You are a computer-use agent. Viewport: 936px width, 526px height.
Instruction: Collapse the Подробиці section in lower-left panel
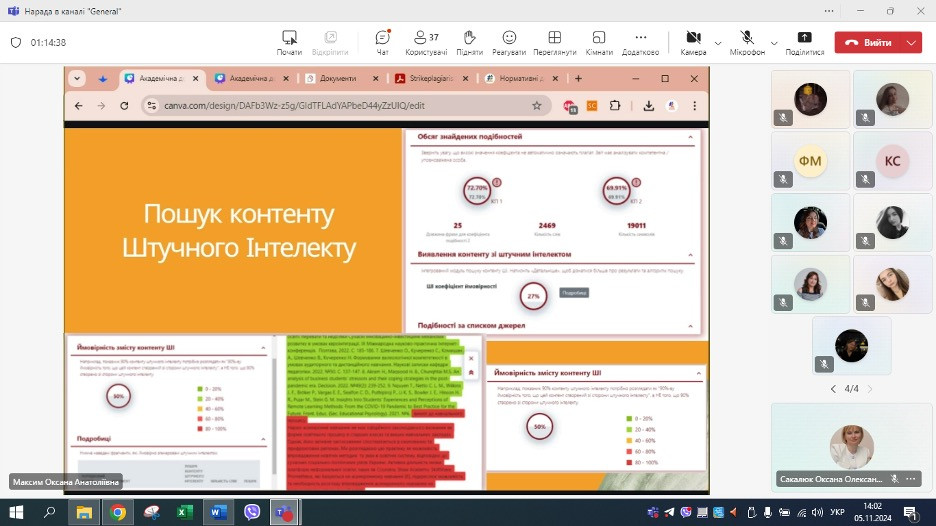coord(263,439)
